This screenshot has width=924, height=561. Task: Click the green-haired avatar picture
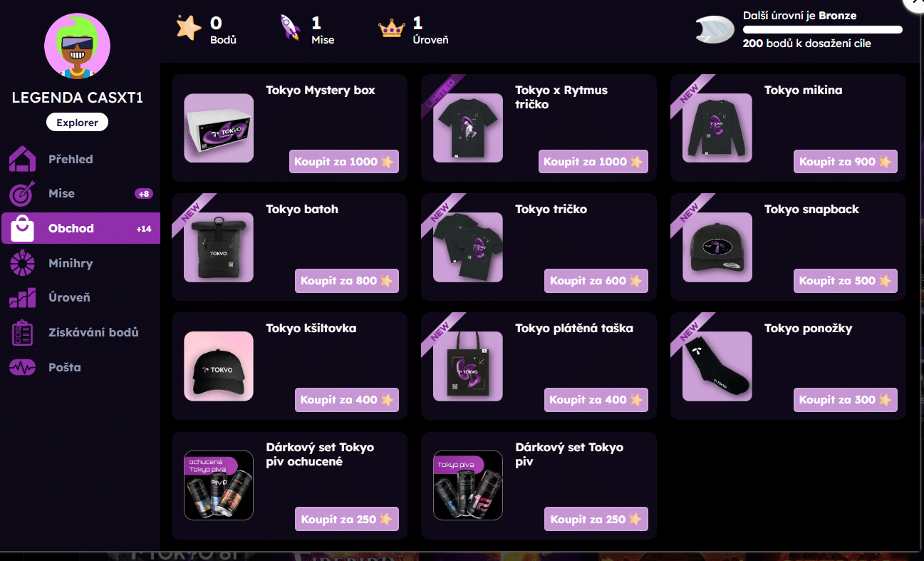(77, 46)
